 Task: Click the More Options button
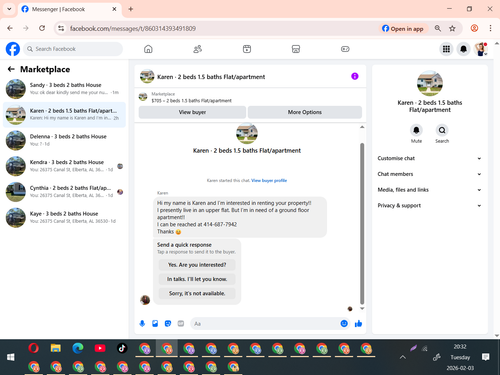305,112
